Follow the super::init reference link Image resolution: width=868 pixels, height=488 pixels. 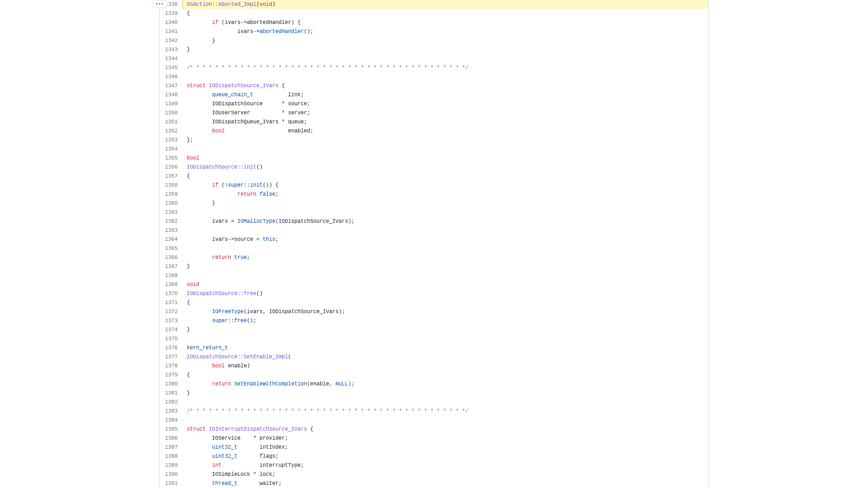pos(244,185)
